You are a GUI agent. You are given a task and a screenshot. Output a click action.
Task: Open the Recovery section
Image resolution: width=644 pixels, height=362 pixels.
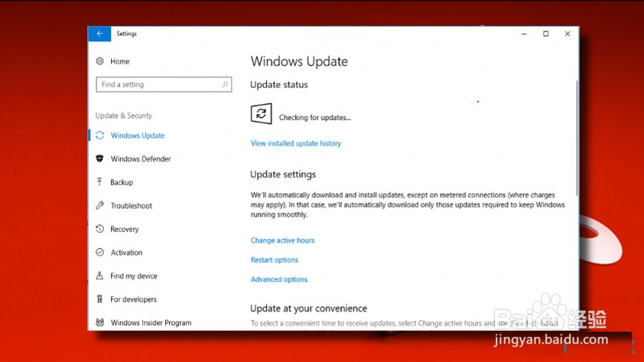click(125, 229)
